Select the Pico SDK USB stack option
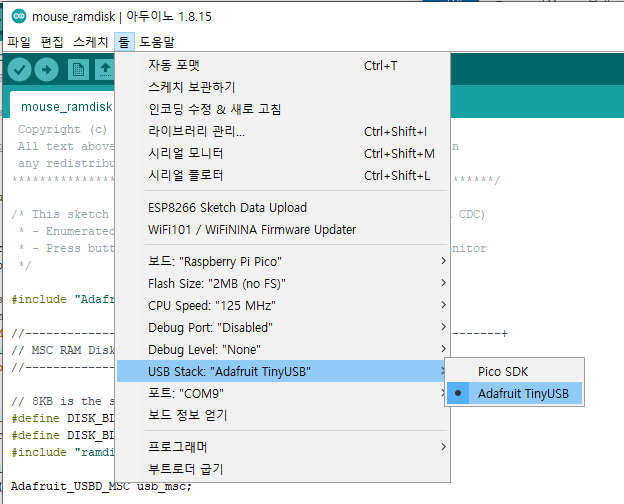 pyautogui.click(x=515, y=371)
